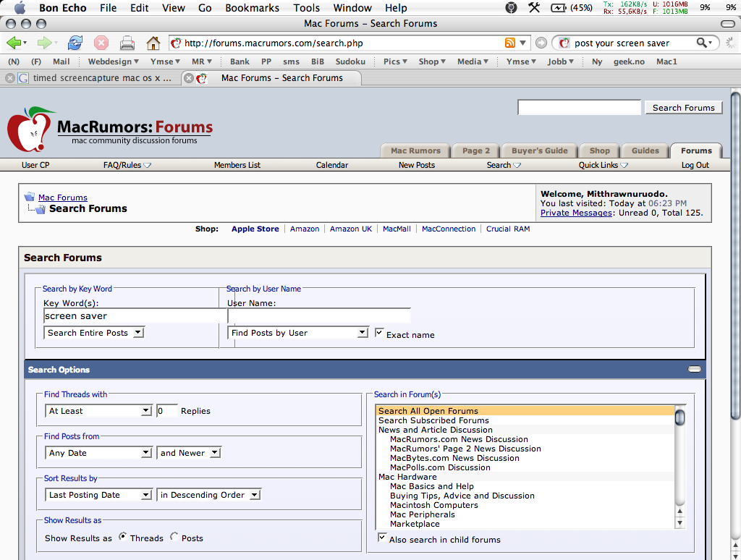Click the orange RSS feed icon

pyautogui.click(x=510, y=43)
